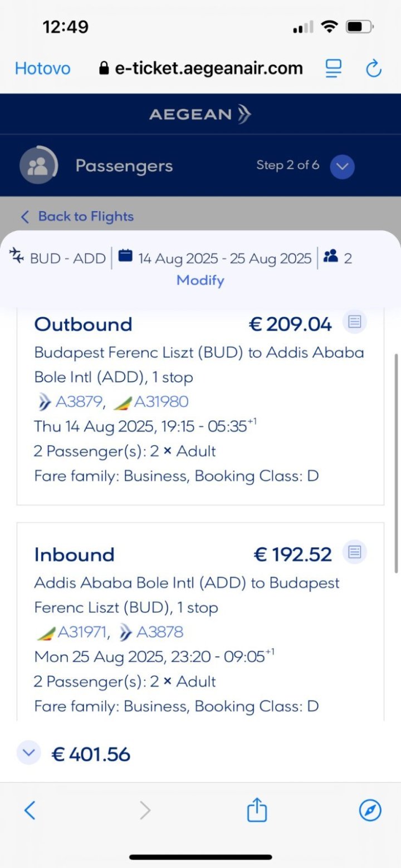The width and height of the screenshot is (401, 868).
Task: Open fare details icon for Outbound flight
Action: [x=355, y=321]
